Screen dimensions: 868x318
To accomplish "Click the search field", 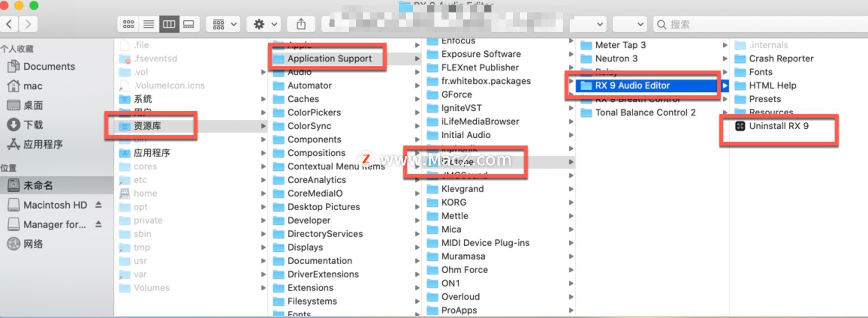I will coord(760,24).
